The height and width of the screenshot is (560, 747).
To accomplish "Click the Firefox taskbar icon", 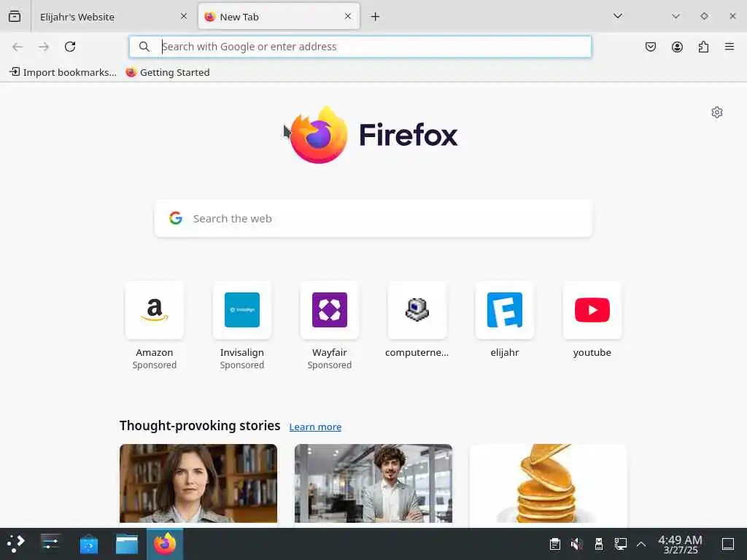I will click(165, 544).
